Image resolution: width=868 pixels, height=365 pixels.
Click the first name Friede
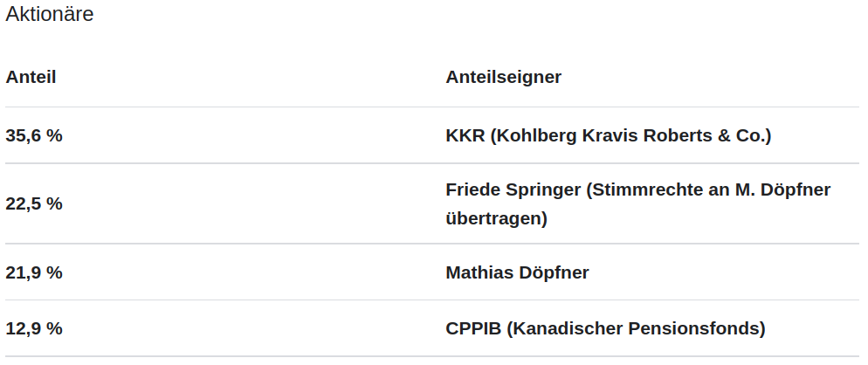coord(472,189)
